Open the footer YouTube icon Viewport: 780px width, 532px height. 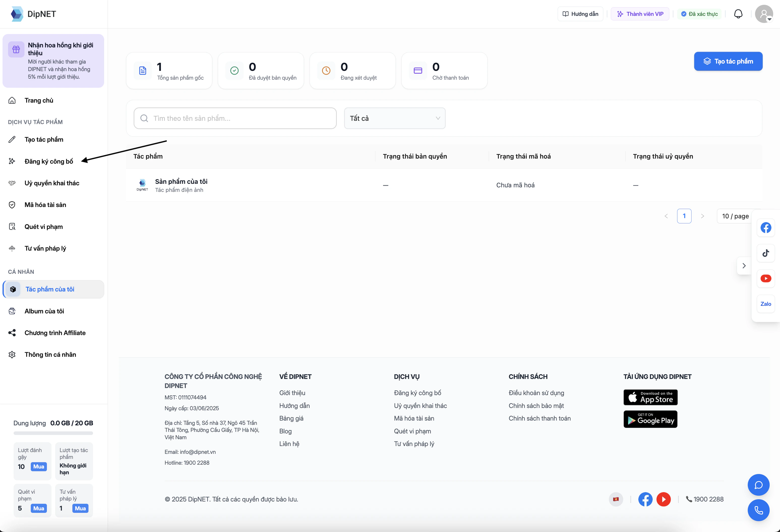[x=664, y=499]
